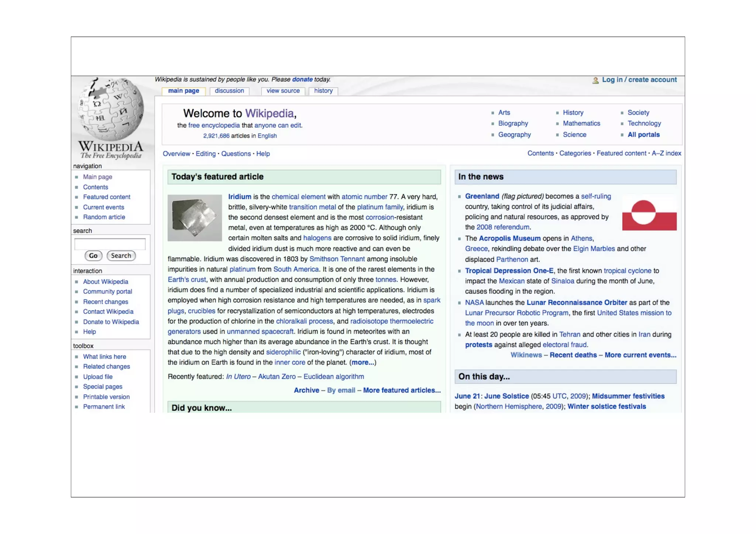Open Recent deaths link
The width and height of the screenshot is (756, 534).
[573, 355]
